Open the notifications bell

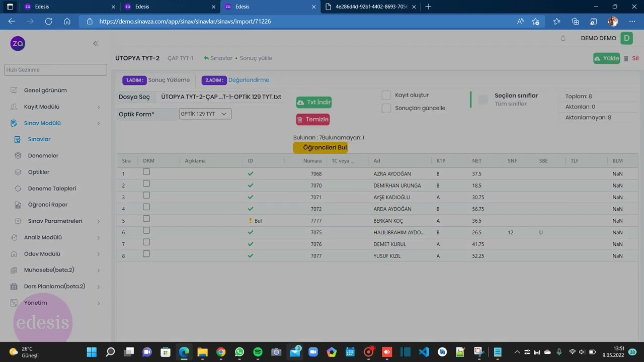pyautogui.click(x=563, y=38)
